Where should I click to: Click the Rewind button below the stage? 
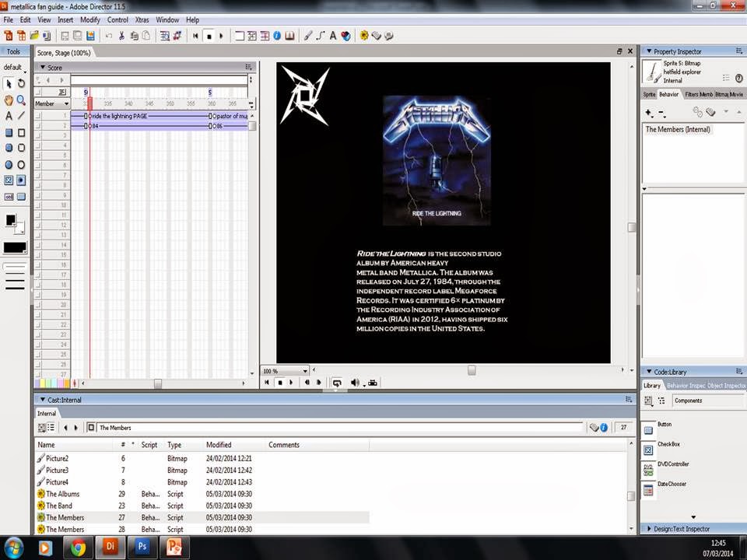tap(267, 383)
